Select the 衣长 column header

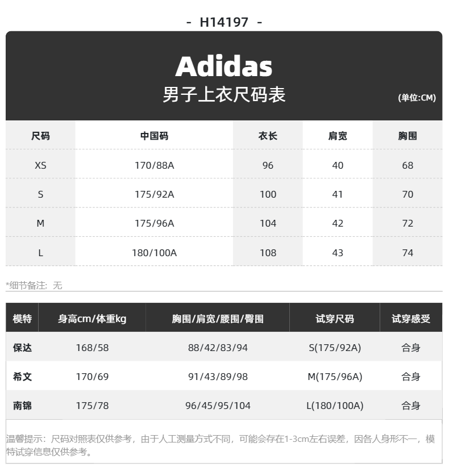(x=268, y=136)
